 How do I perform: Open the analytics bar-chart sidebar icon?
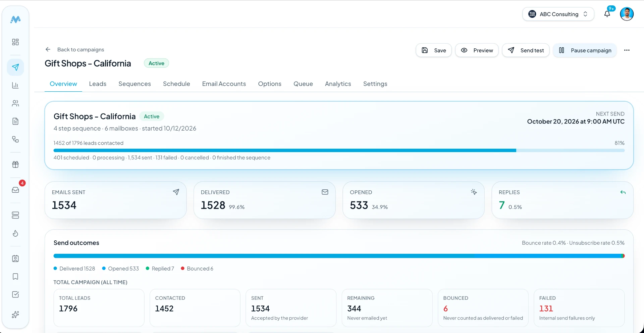pos(15,85)
